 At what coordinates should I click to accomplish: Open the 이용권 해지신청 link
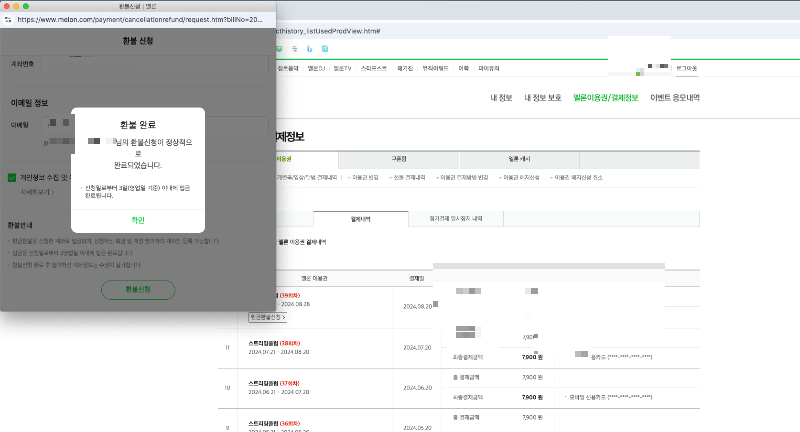pyautogui.click(x=519, y=177)
